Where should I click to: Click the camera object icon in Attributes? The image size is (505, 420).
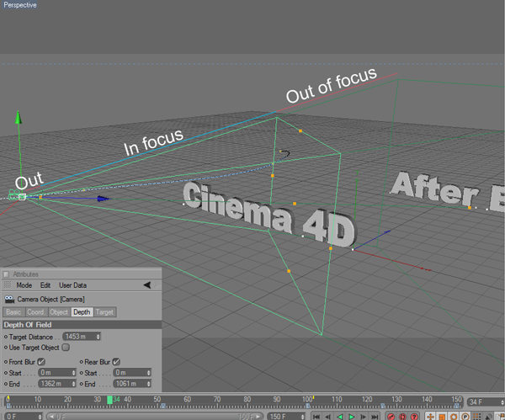coord(9,299)
